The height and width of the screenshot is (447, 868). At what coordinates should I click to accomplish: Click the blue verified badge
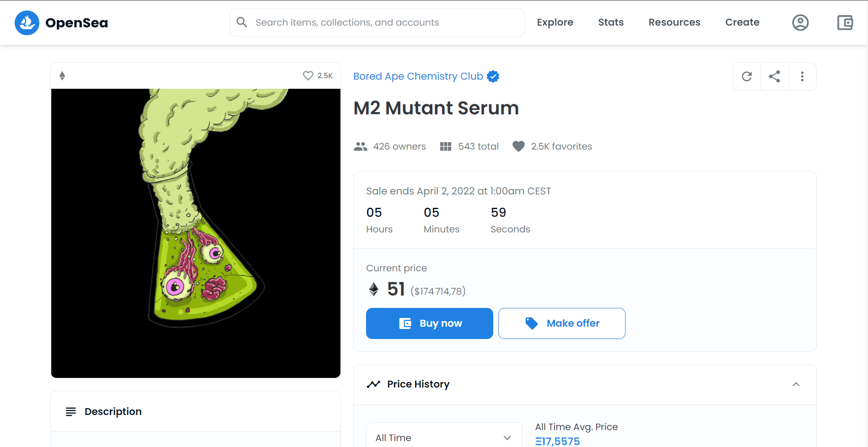click(x=493, y=76)
